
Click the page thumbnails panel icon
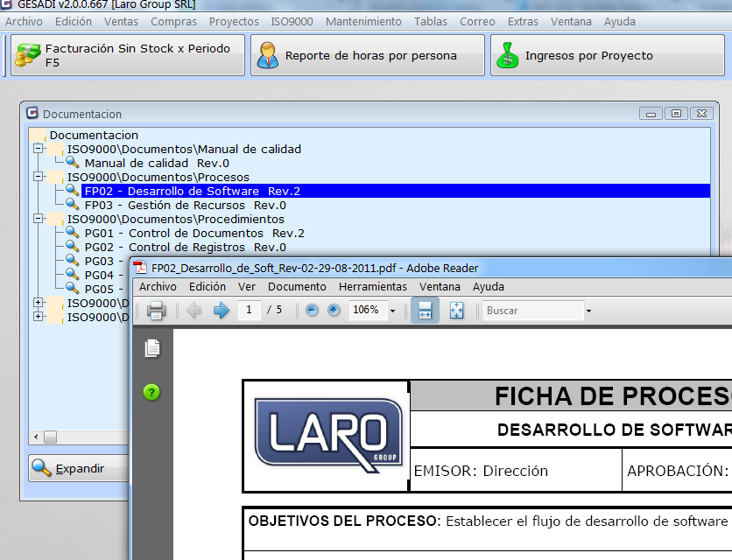tap(152, 347)
